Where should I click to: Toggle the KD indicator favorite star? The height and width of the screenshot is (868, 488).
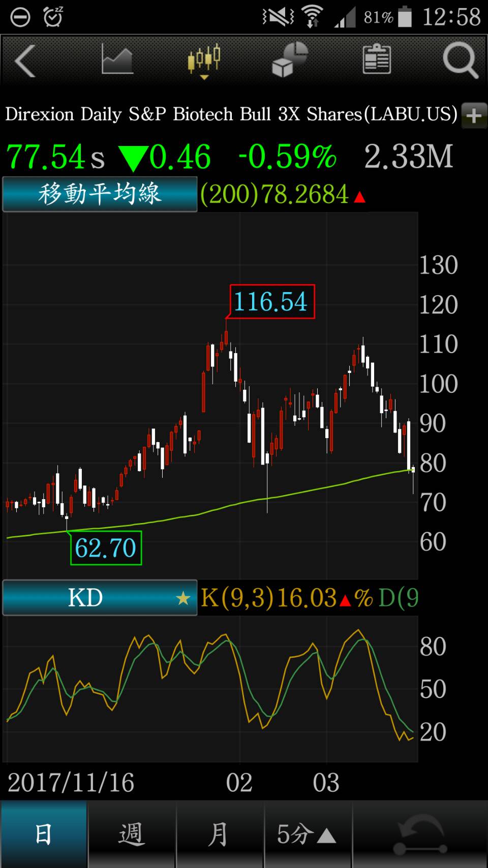(x=183, y=598)
